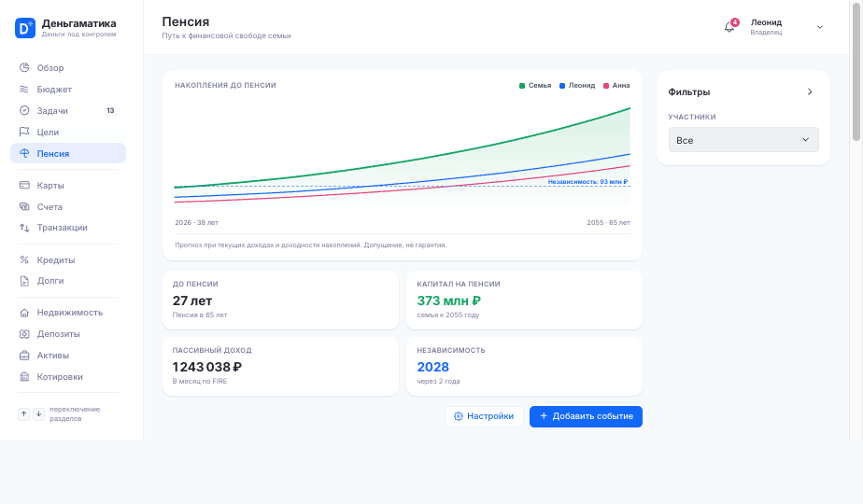Click the 373 млн ₽ value
Image resolution: width=863 pixels, height=504 pixels.
click(448, 301)
